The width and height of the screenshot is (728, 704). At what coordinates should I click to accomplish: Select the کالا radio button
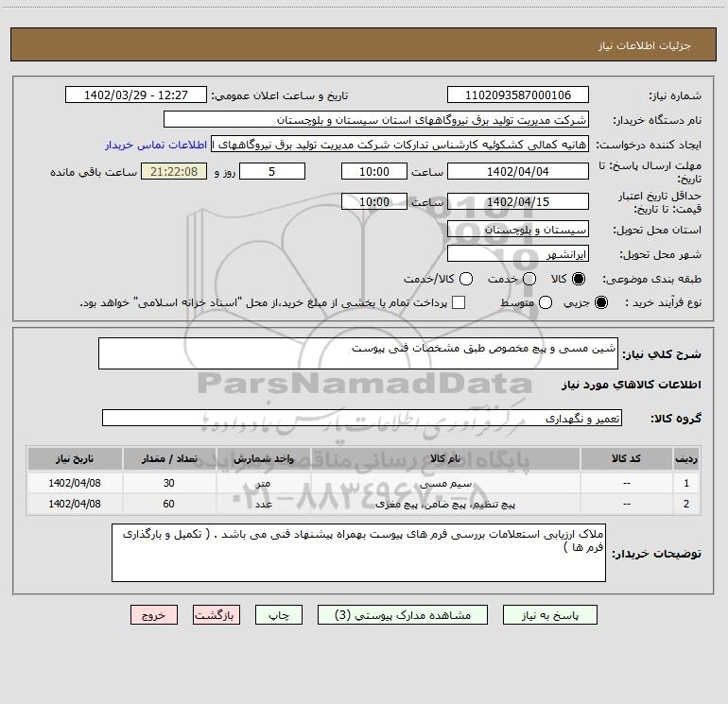coord(579,279)
